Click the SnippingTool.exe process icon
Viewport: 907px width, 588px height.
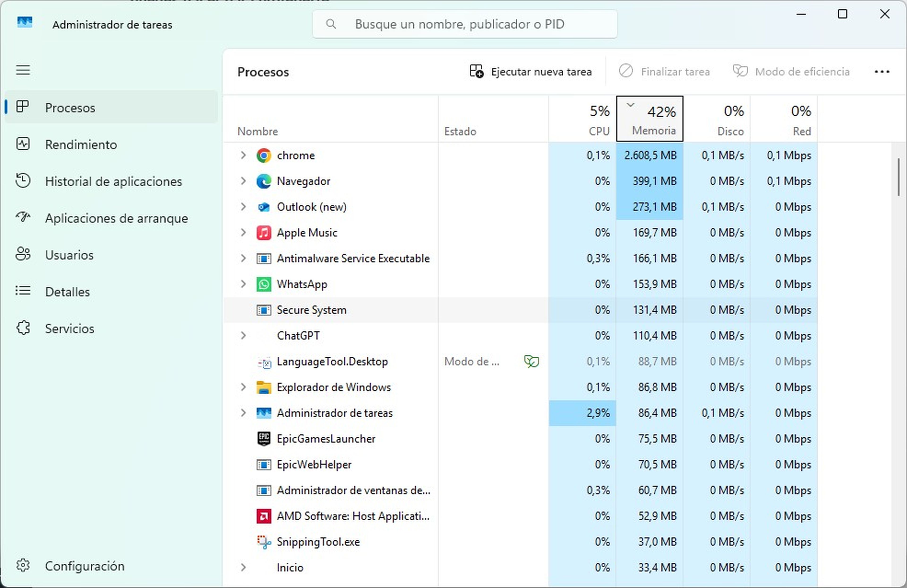(x=264, y=542)
